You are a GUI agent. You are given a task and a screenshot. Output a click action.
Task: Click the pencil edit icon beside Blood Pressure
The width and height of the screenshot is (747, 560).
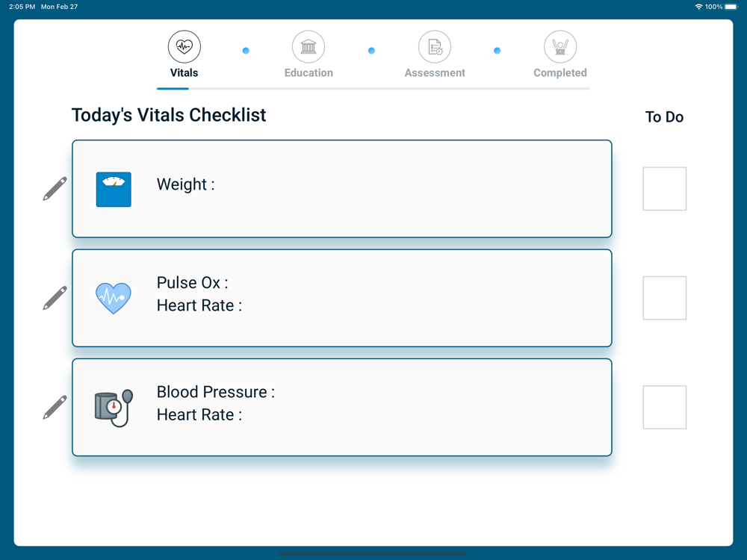pos(55,408)
